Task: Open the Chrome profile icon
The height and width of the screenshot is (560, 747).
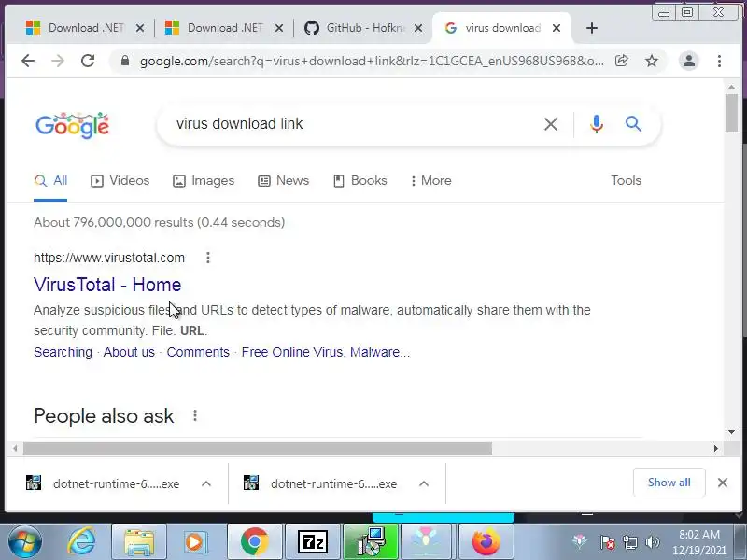Action: click(x=688, y=61)
